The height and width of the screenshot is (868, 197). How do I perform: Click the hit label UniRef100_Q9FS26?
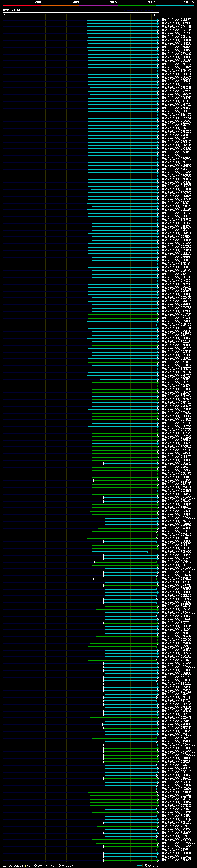point(177,402)
